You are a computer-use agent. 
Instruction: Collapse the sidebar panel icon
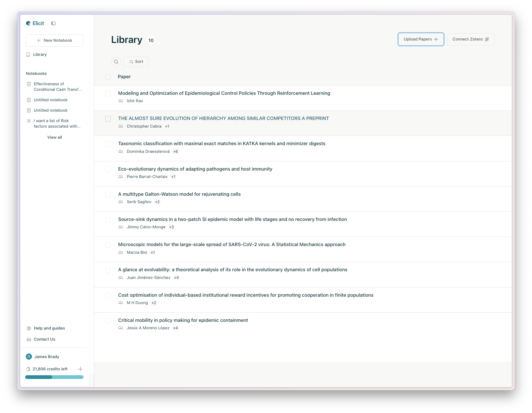53,23
